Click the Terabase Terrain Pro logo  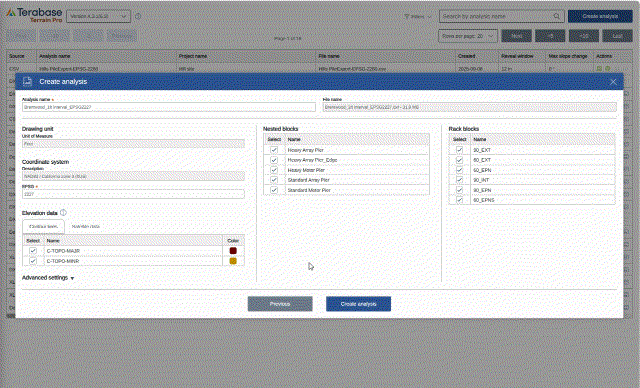[34, 15]
